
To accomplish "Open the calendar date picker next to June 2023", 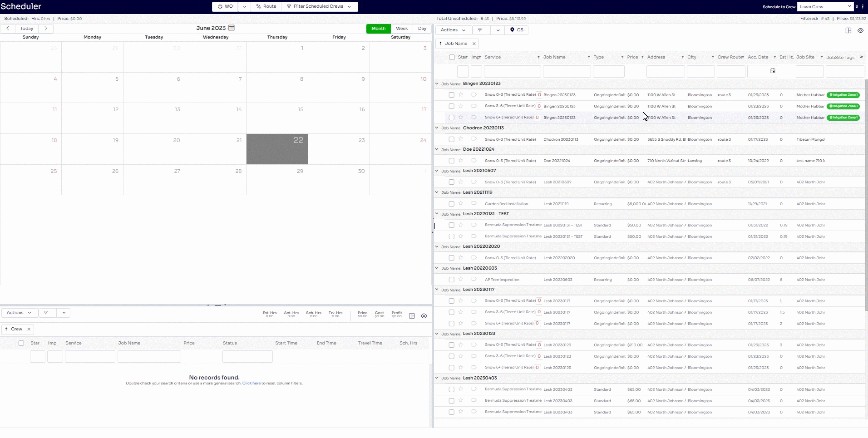I will 232,28.
